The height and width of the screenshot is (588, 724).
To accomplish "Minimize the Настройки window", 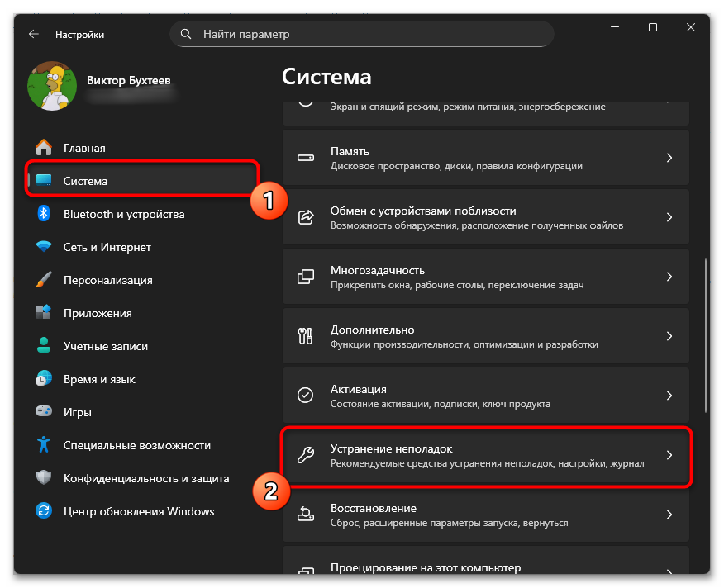I will click(615, 28).
